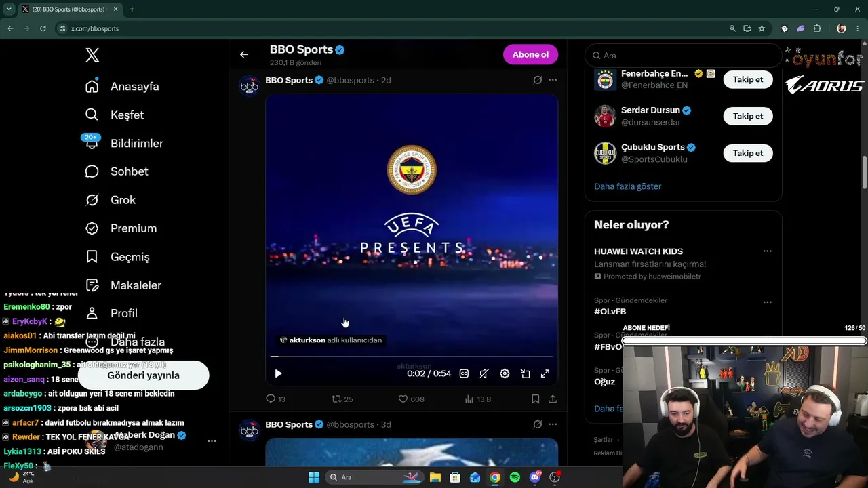Open Chrome extensions puzzle icon
Image resolution: width=868 pixels, height=488 pixels.
click(x=816, y=28)
